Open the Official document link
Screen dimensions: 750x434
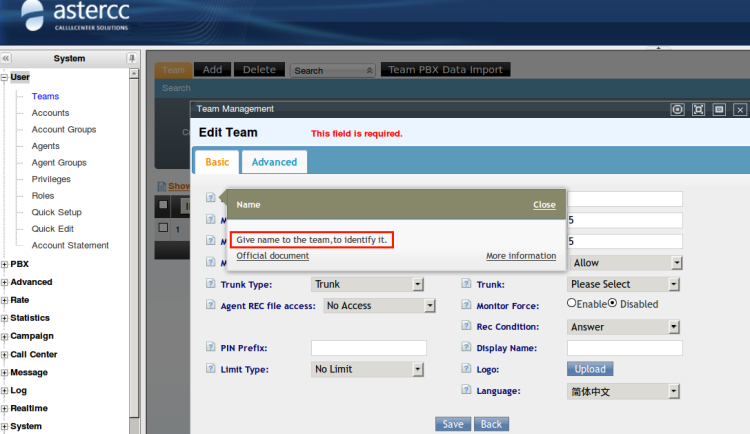[272, 256]
